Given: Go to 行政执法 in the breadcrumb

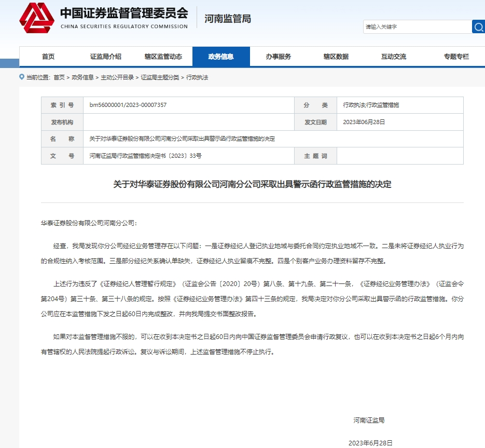Looking at the screenshot, I should click(x=197, y=77).
